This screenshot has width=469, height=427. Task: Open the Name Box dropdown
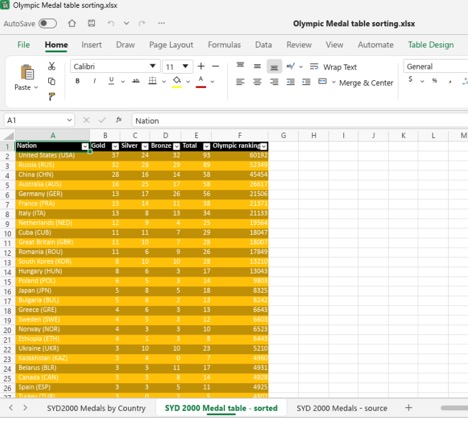click(69, 120)
